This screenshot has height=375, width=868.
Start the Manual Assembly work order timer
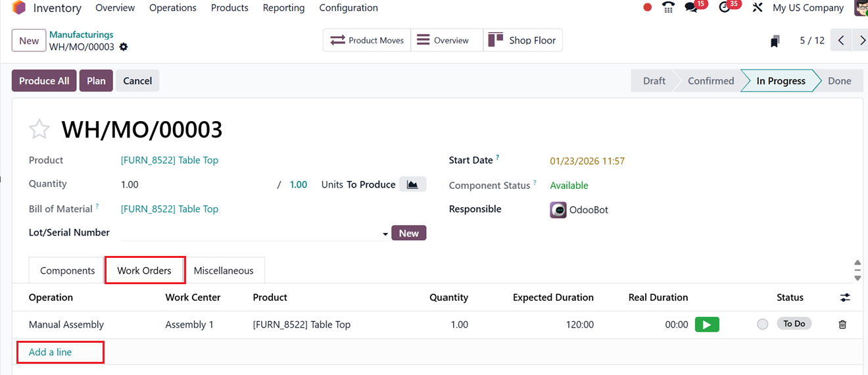tap(707, 324)
